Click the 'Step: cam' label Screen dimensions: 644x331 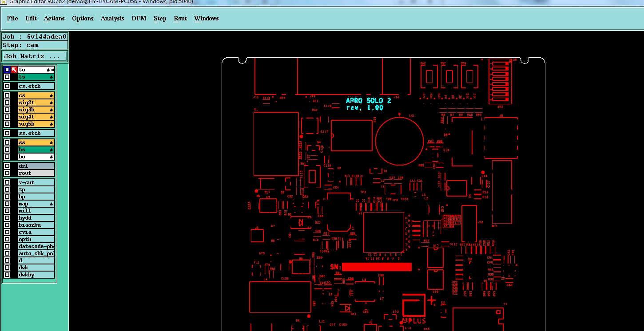click(x=35, y=45)
